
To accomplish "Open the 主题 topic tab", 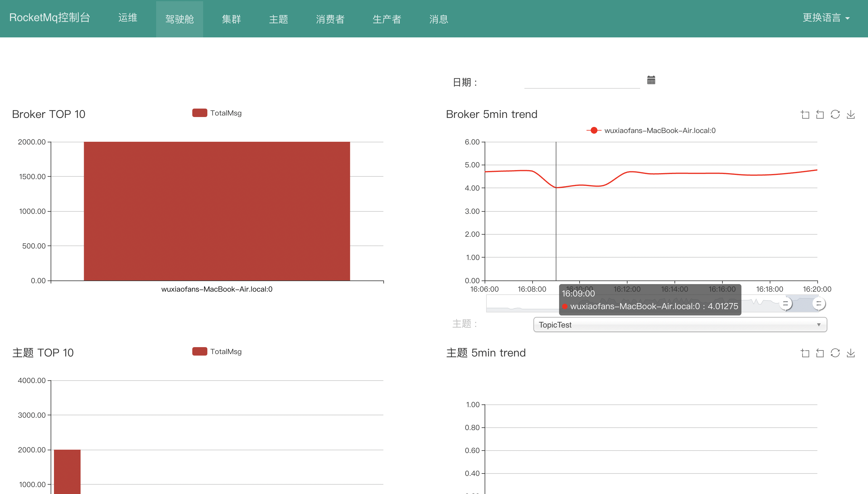I will (x=279, y=19).
